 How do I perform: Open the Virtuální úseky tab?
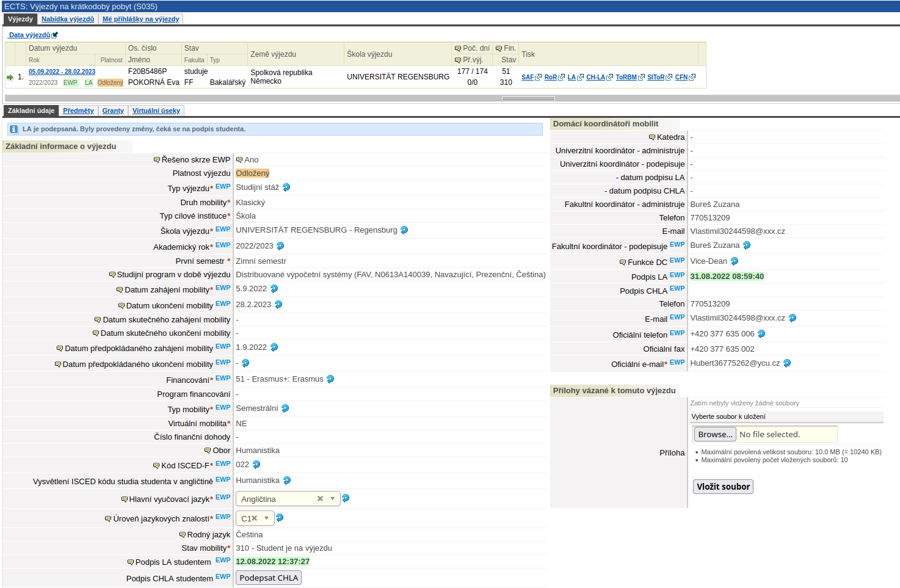click(156, 111)
